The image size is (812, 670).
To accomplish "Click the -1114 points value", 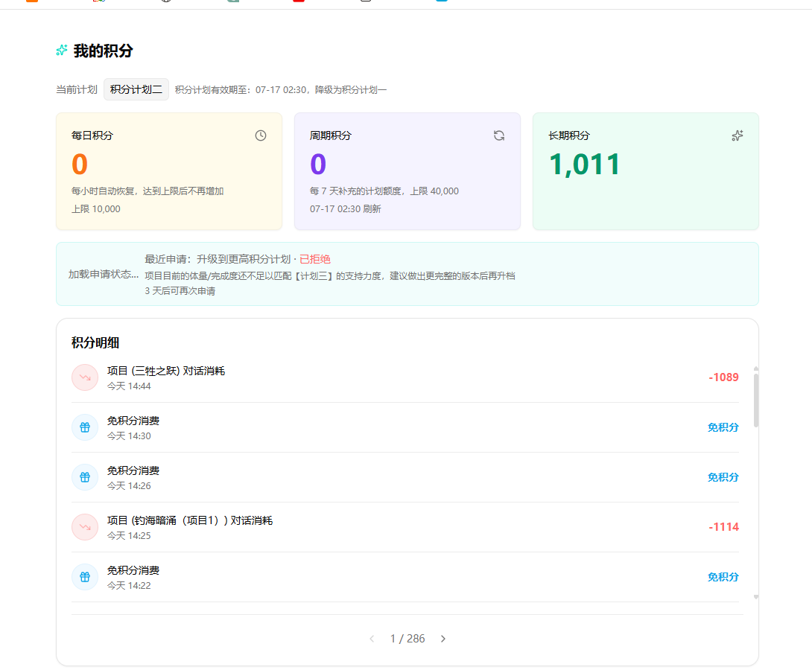I will (x=723, y=527).
